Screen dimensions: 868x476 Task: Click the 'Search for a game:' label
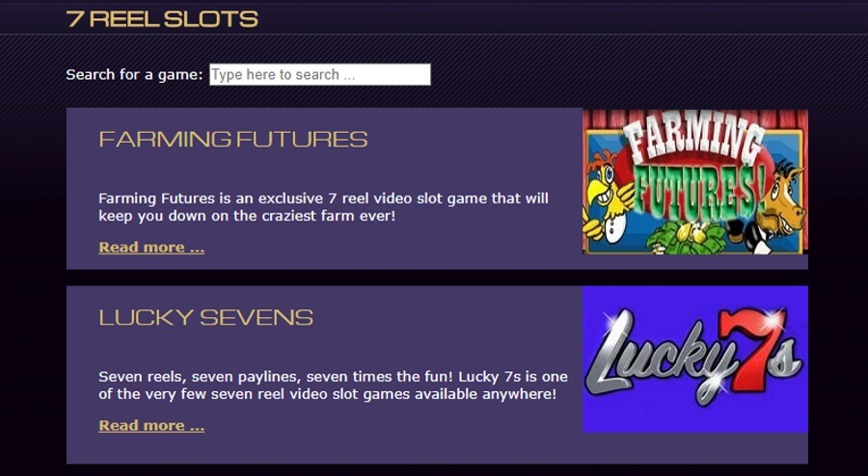[x=134, y=74]
